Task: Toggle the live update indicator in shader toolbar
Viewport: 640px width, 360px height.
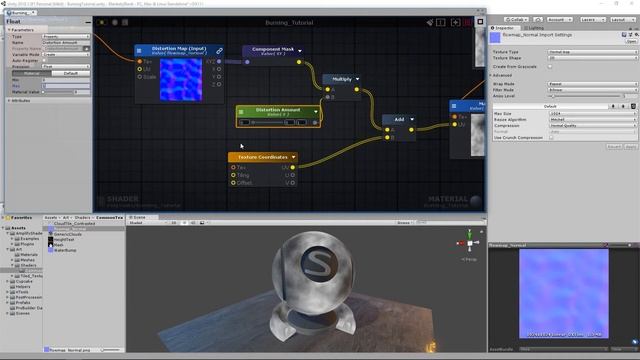Action: (x=101, y=22)
